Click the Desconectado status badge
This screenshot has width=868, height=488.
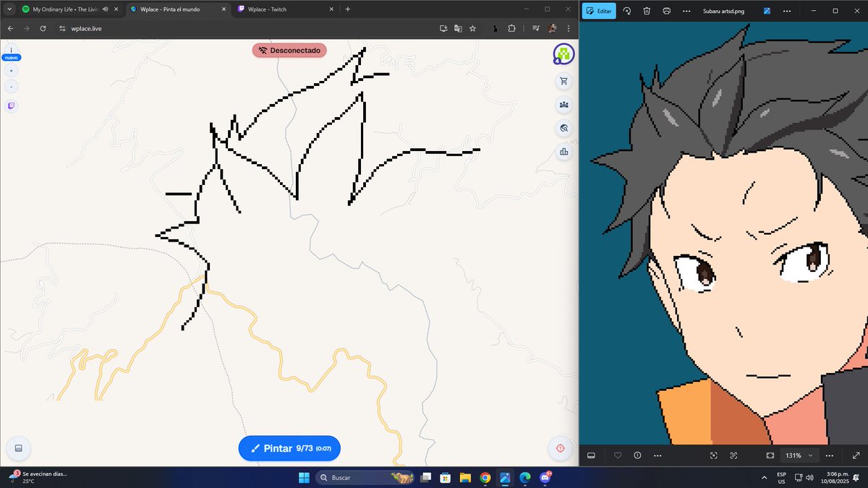point(289,51)
